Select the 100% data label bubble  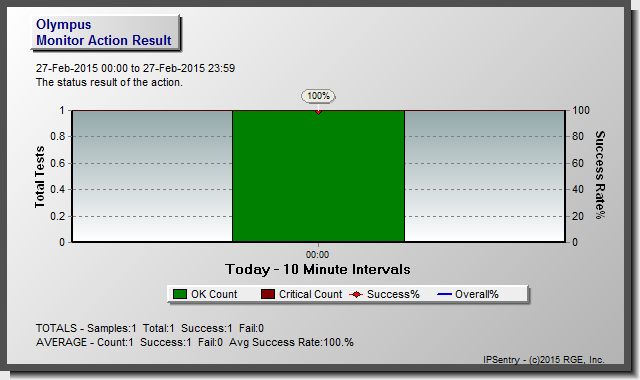click(318, 96)
